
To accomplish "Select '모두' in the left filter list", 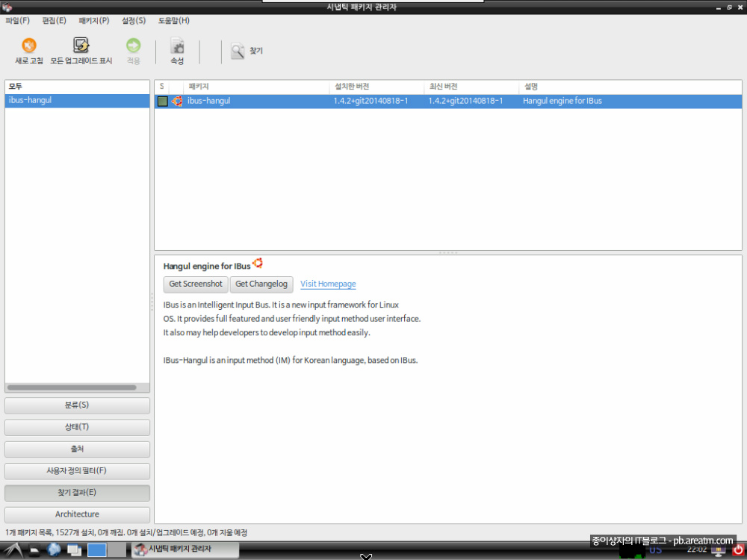I will pos(77,87).
